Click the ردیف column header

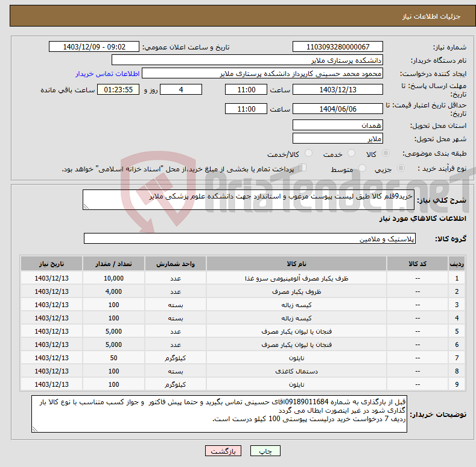click(457, 264)
